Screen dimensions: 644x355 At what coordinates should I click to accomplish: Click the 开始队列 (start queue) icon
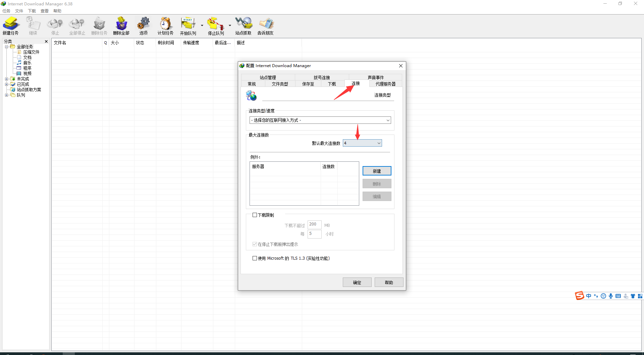pyautogui.click(x=188, y=26)
